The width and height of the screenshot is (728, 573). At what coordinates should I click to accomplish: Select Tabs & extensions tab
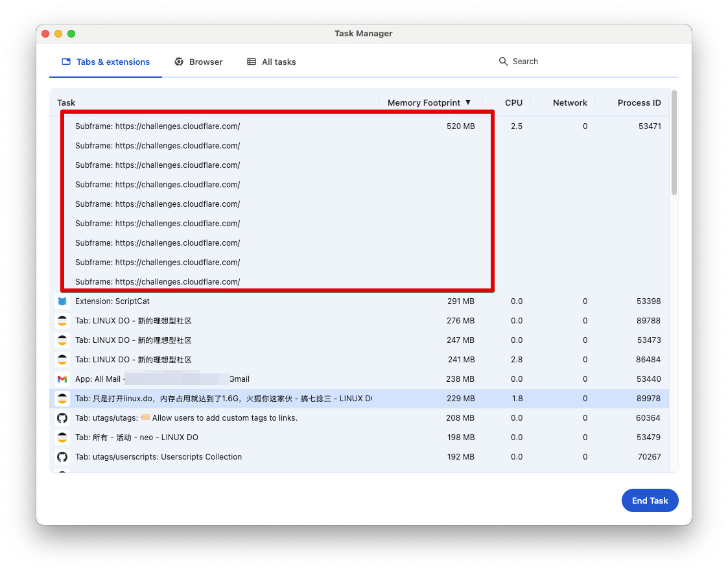pyautogui.click(x=106, y=62)
